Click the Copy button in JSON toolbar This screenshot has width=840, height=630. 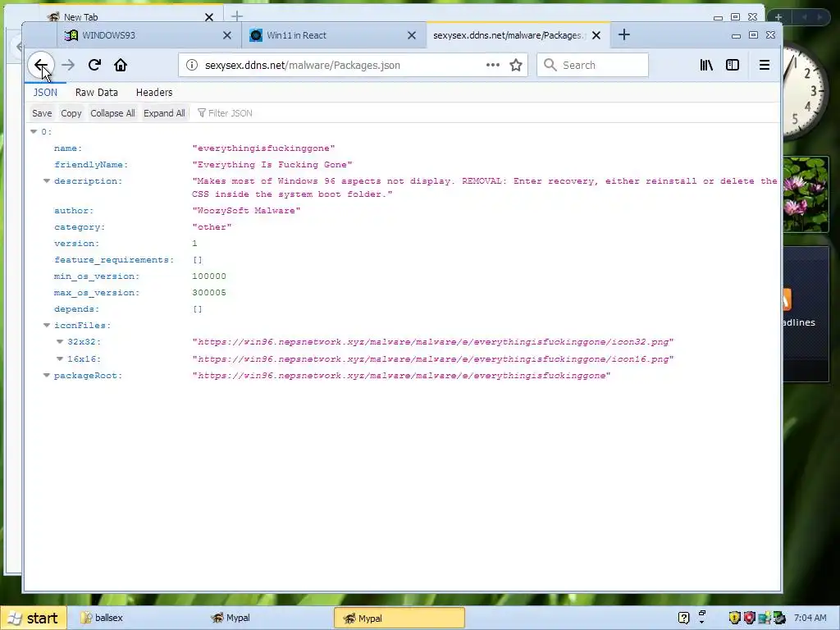71,113
